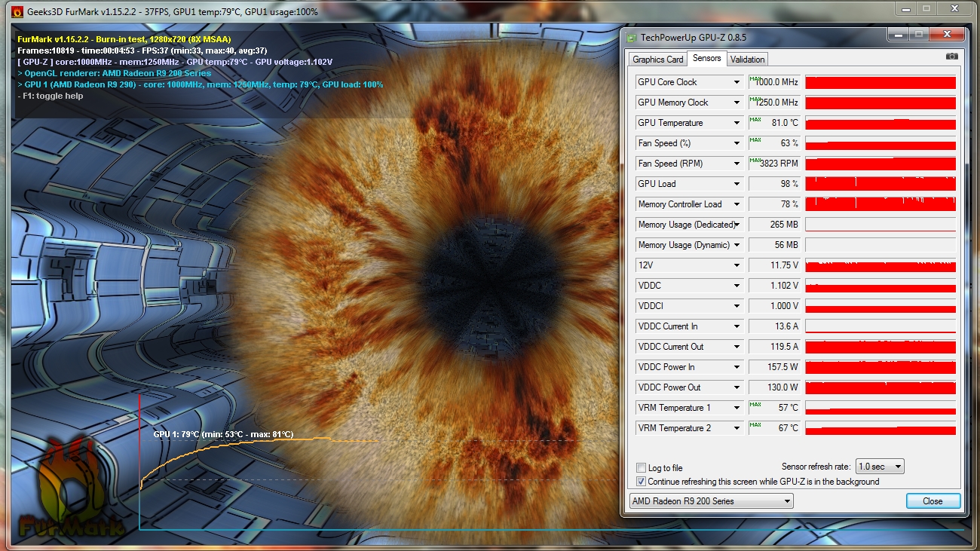
Task: Click the "Frames:10819" stats line in FurMark
Action: [x=142, y=51]
